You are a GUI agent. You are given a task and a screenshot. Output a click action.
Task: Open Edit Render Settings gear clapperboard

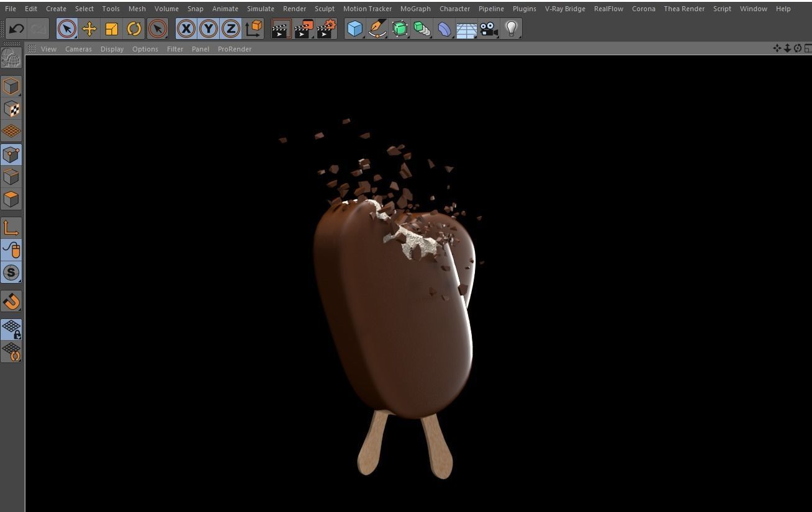327,29
